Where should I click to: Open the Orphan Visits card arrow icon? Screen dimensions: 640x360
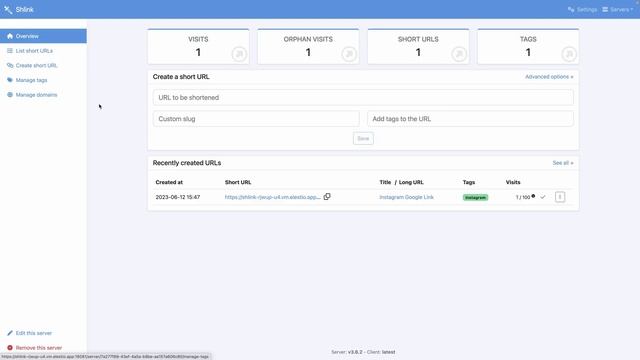[349, 54]
